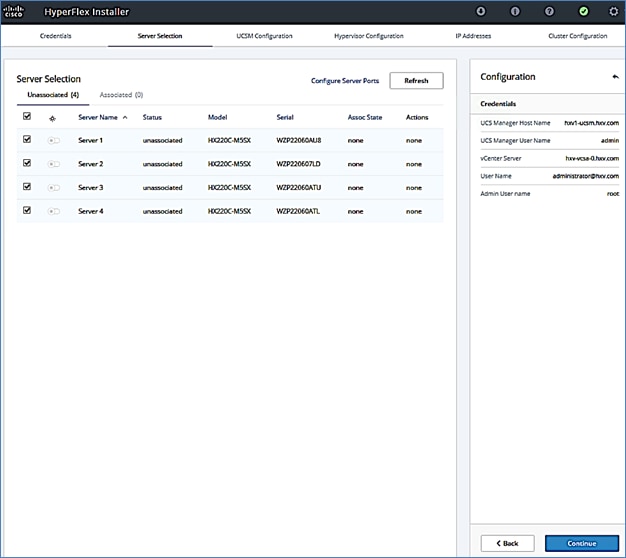The image size is (626, 558).
Task: Click serial WZP220607LD
Action: click(x=298, y=164)
